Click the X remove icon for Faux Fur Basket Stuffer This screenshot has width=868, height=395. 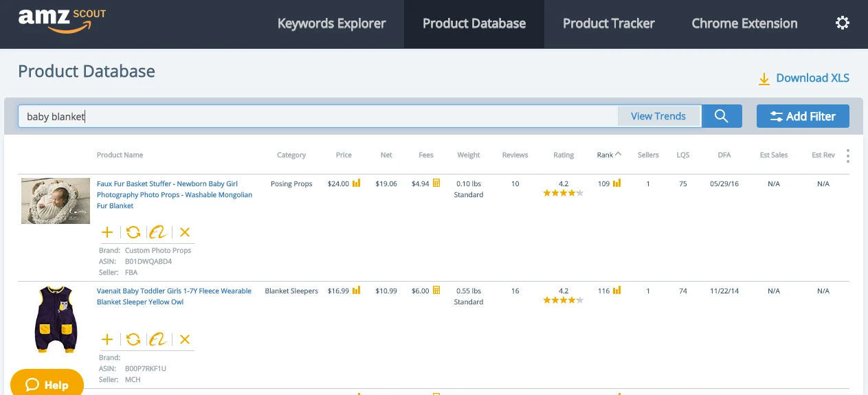pyautogui.click(x=184, y=232)
